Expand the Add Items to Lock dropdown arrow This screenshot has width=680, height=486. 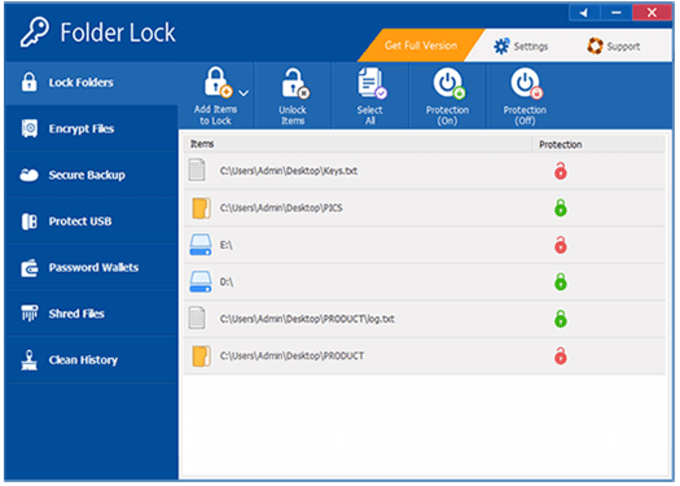point(243,92)
